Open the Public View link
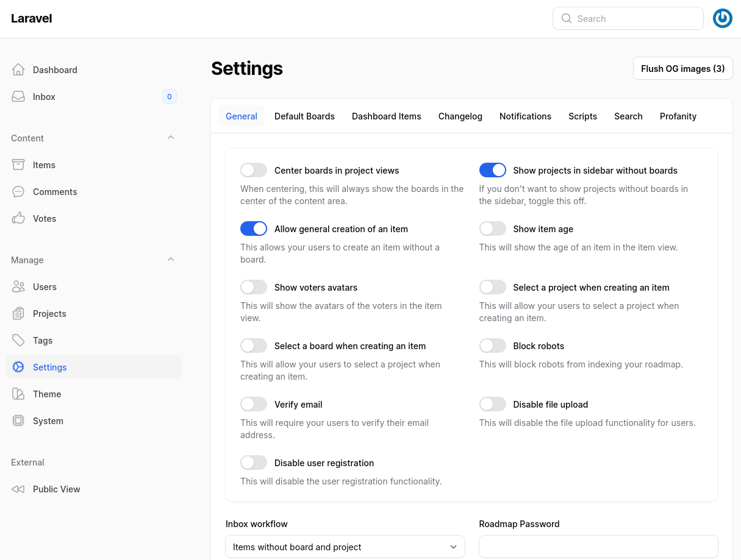The width and height of the screenshot is (741, 560). click(94, 489)
